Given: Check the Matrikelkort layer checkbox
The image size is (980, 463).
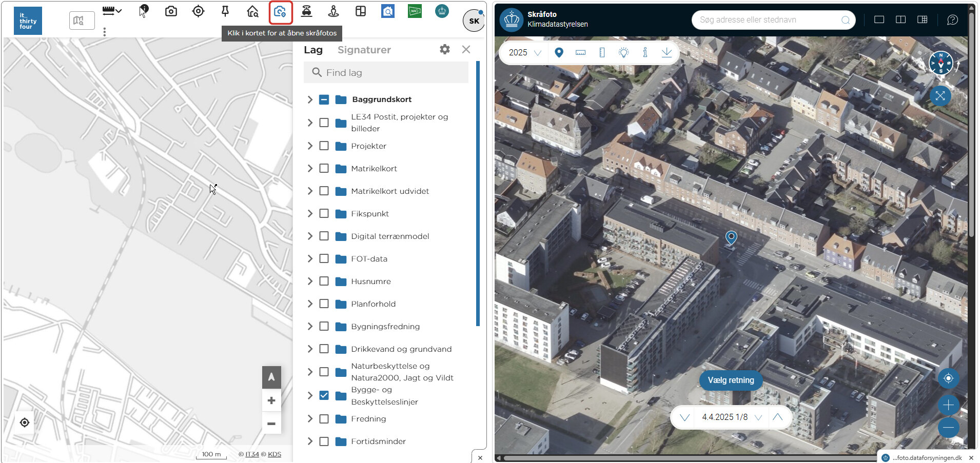Looking at the screenshot, I should (x=324, y=168).
